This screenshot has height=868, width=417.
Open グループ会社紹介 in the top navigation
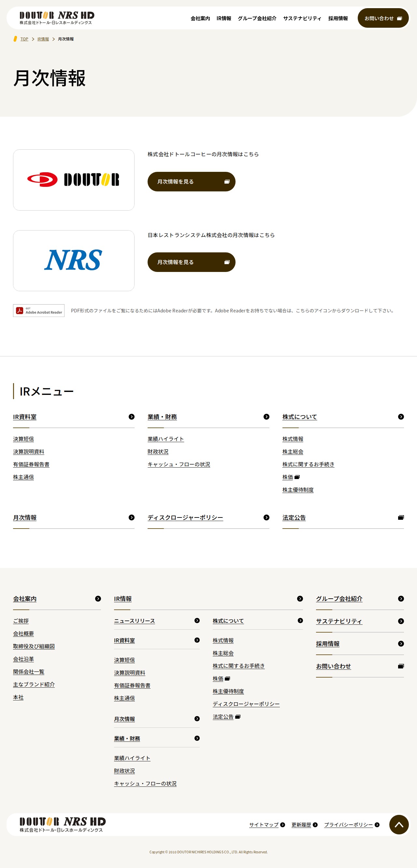pyautogui.click(x=257, y=18)
